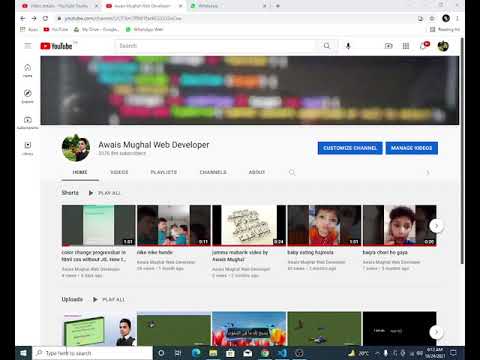Show next Uploads with right arrow
480x360 pixels.
[436, 332]
